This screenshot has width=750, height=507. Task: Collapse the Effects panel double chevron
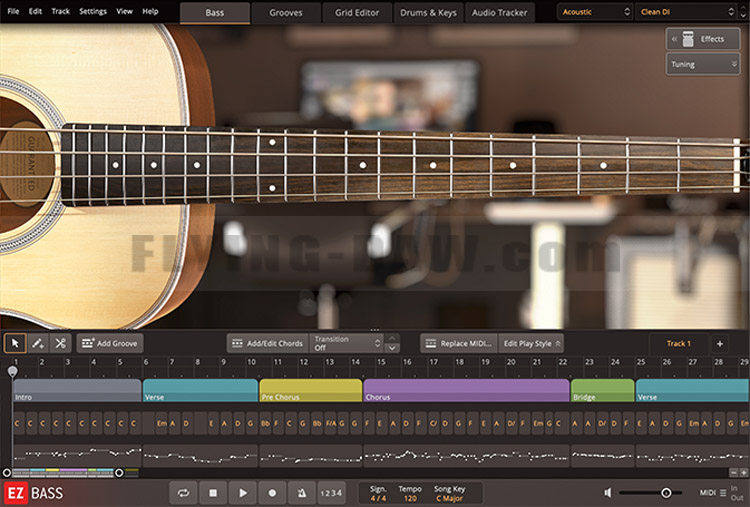pos(674,39)
